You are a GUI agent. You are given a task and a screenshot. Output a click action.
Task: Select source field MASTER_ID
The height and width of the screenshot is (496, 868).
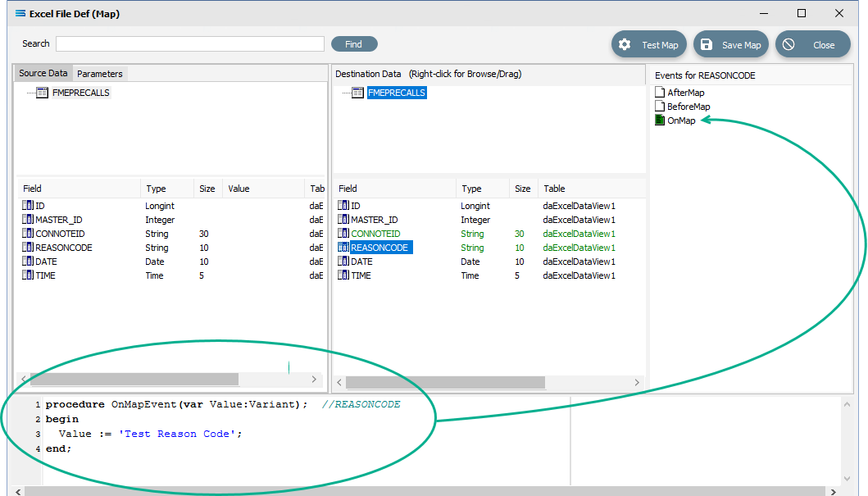tap(59, 220)
